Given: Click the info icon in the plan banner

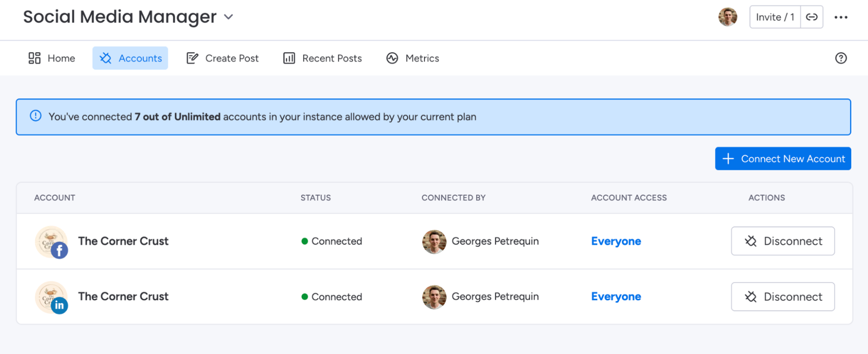Looking at the screenshot, I should click(x=36, y=116).
